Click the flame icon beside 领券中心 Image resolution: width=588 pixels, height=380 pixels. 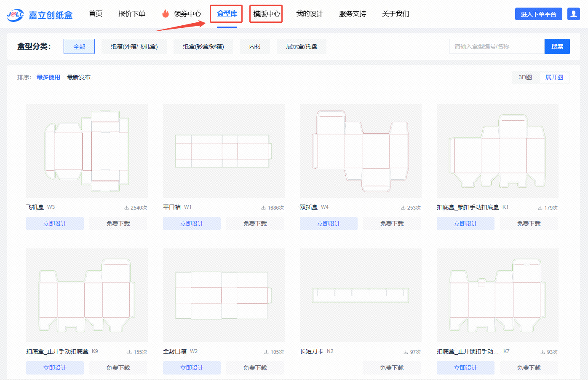(166, 14)
